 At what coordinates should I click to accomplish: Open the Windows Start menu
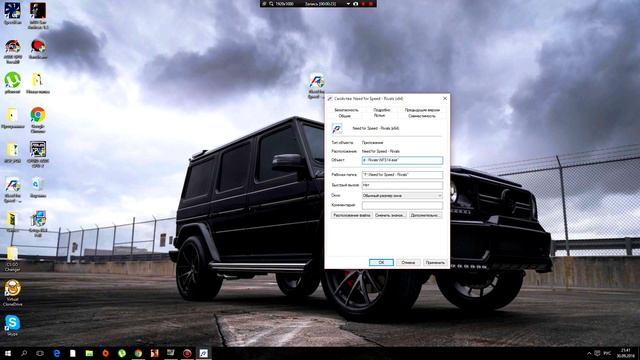8,353
